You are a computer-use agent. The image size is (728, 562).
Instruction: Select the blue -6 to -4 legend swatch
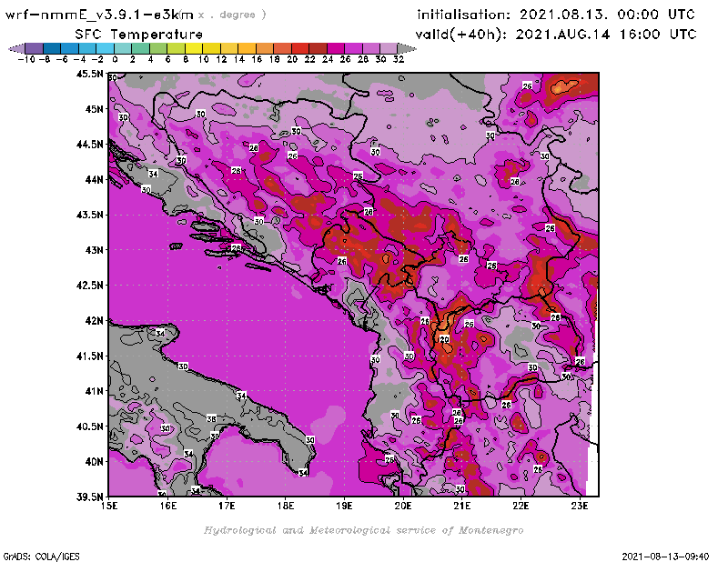pos(70,49)
